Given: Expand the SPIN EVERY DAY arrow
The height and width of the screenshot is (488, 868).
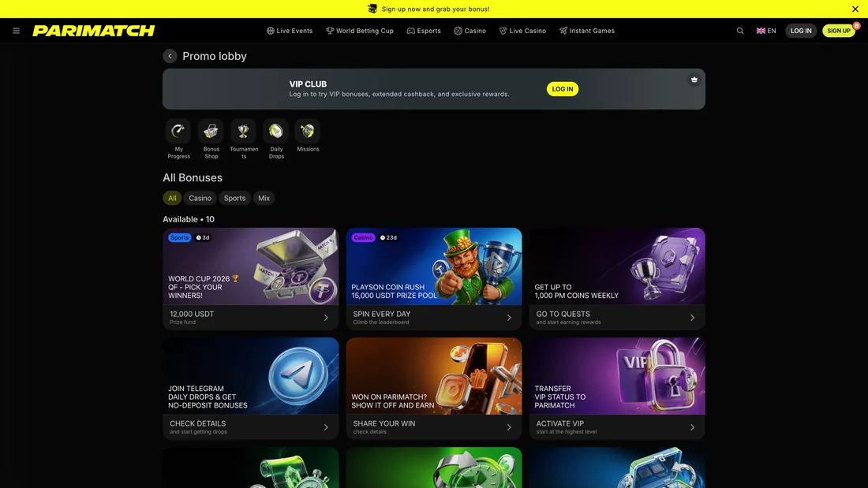Looking at the screenshot, I should coord(509,318).
